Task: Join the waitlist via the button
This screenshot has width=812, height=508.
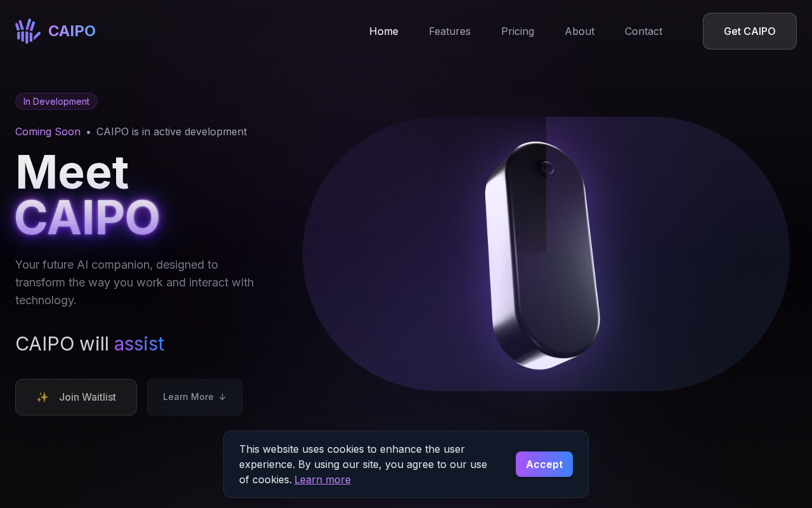Action: point(76,397)
